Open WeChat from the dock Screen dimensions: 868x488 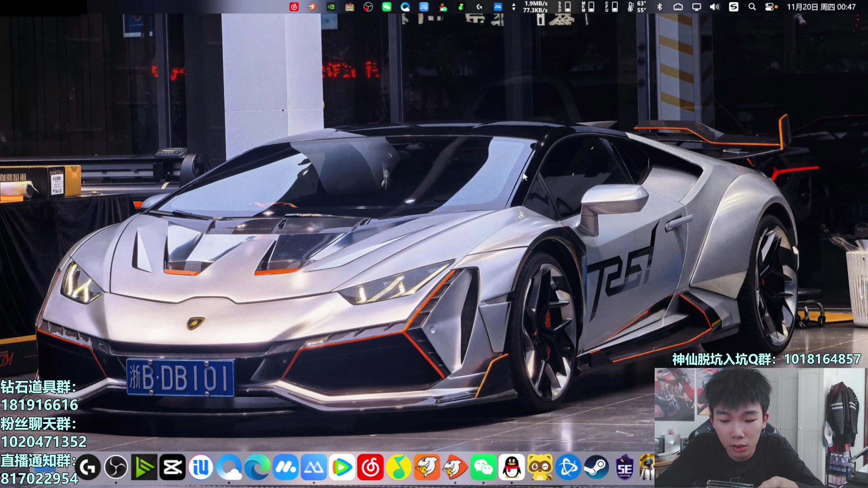pos(483,467)
